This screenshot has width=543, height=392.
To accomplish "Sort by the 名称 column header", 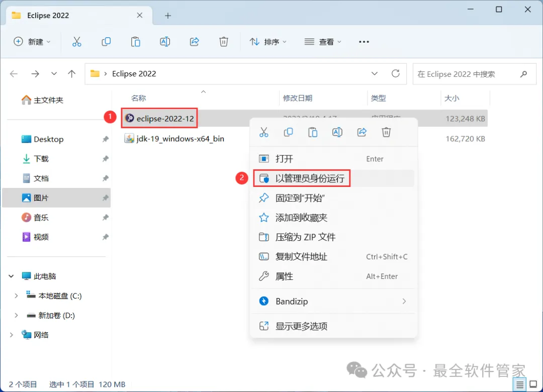I will click(139, 99).
